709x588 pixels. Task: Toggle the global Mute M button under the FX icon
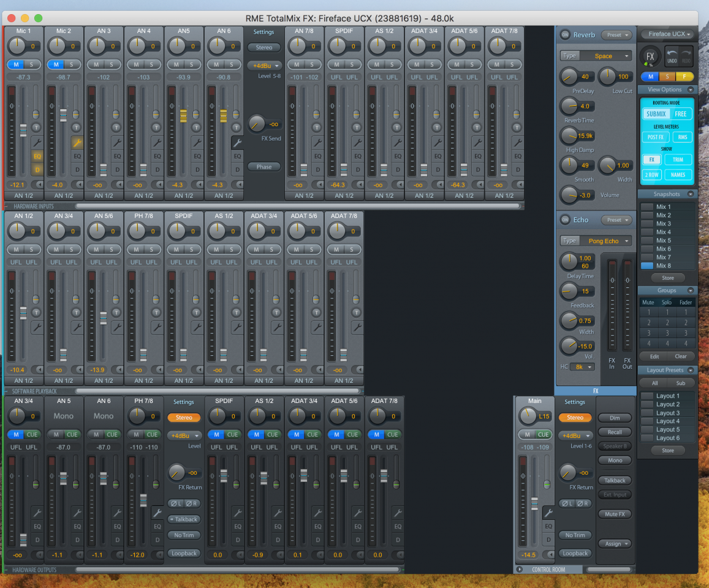pos(650,77)
